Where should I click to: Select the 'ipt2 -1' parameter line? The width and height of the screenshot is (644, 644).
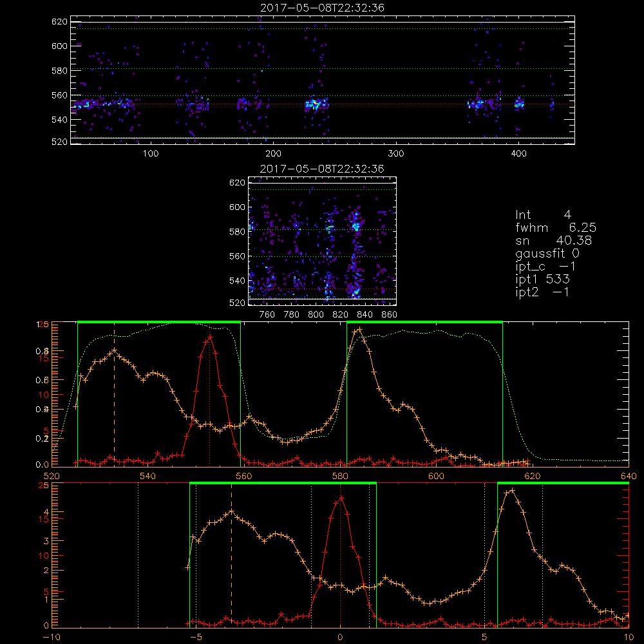coord(542,292)
